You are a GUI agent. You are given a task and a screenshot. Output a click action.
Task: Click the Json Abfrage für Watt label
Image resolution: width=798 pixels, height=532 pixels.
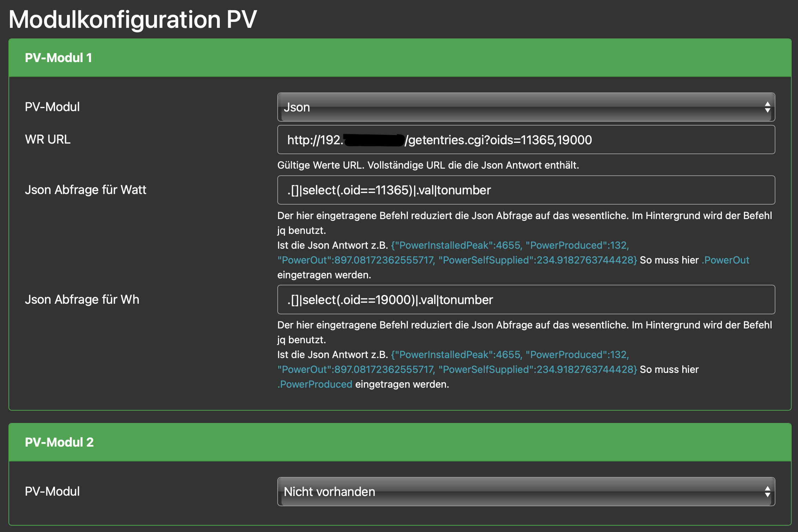[85, 190]
